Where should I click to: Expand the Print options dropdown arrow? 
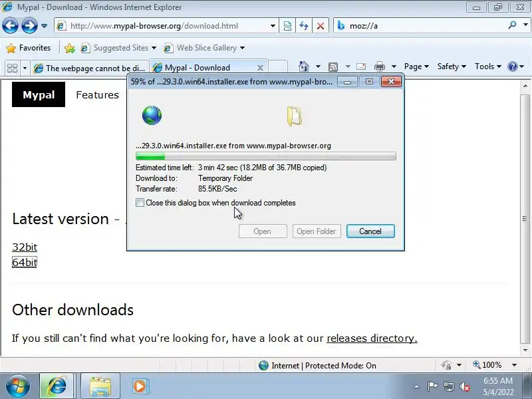[x=394, y=66]
